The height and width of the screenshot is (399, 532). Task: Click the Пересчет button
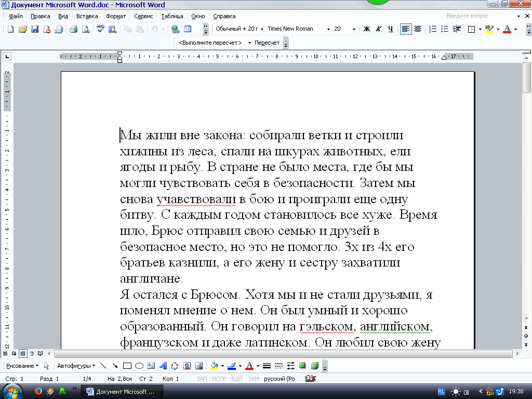tap(267, 43)
